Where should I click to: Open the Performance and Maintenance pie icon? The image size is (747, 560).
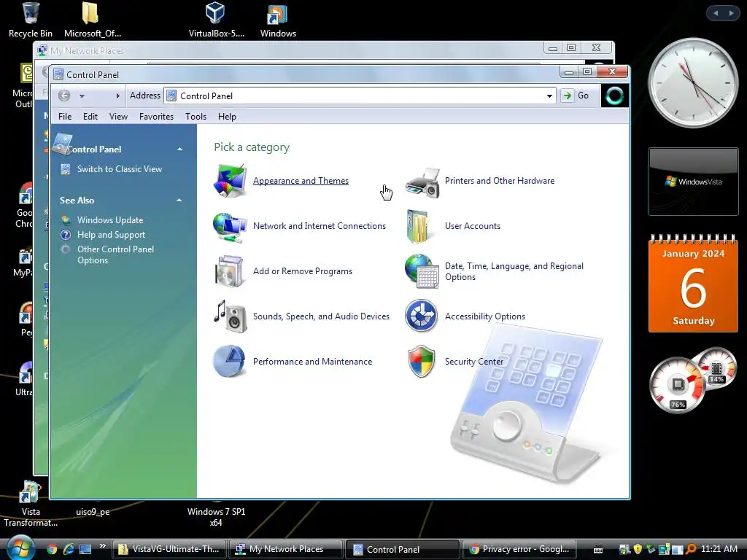[x=229, y=361]
